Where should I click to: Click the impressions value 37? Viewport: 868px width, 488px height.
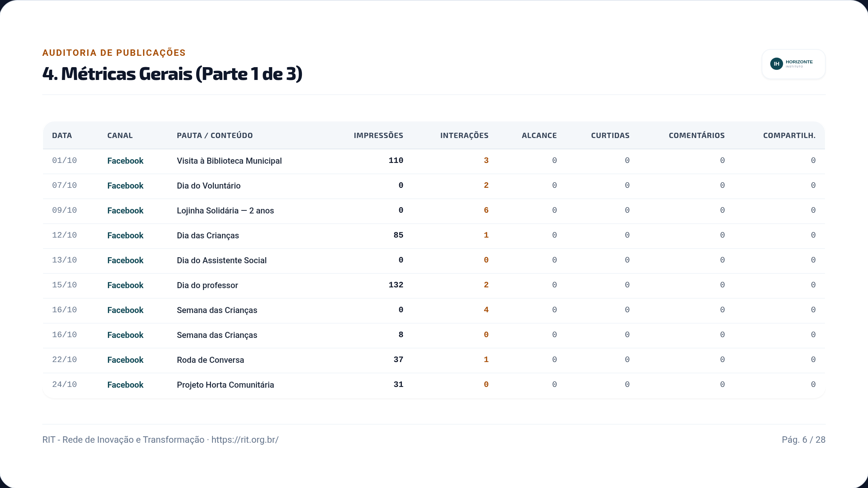point(399,359)
